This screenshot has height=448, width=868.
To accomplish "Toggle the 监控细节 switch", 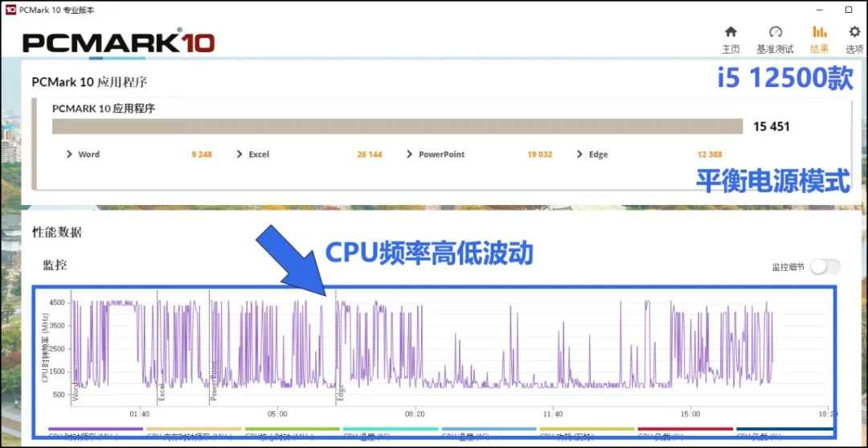I will [x=825, y=267].
